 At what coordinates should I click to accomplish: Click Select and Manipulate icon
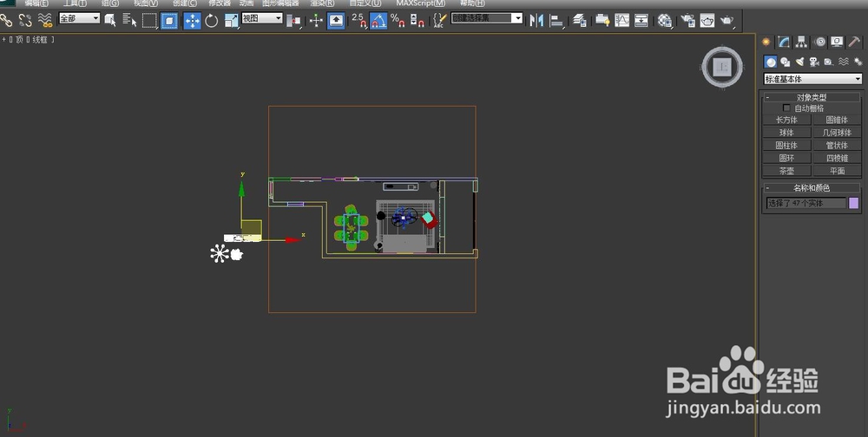click(316, 21)
